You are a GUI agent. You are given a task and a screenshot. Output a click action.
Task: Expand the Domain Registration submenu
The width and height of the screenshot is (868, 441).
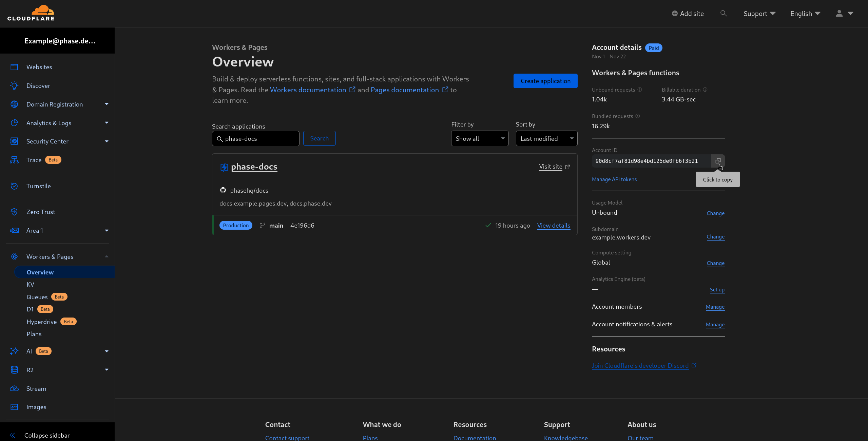(x=107, y=104)
